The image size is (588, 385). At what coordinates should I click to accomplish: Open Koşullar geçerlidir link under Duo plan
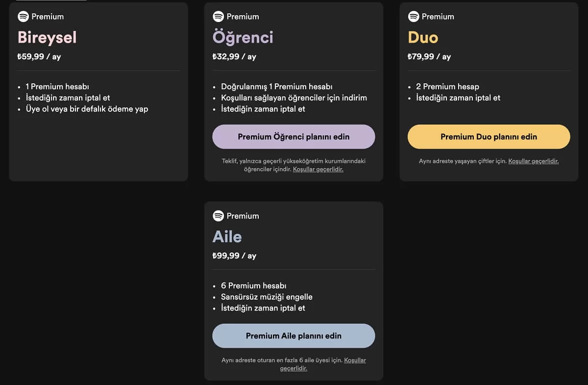(533, 161)
